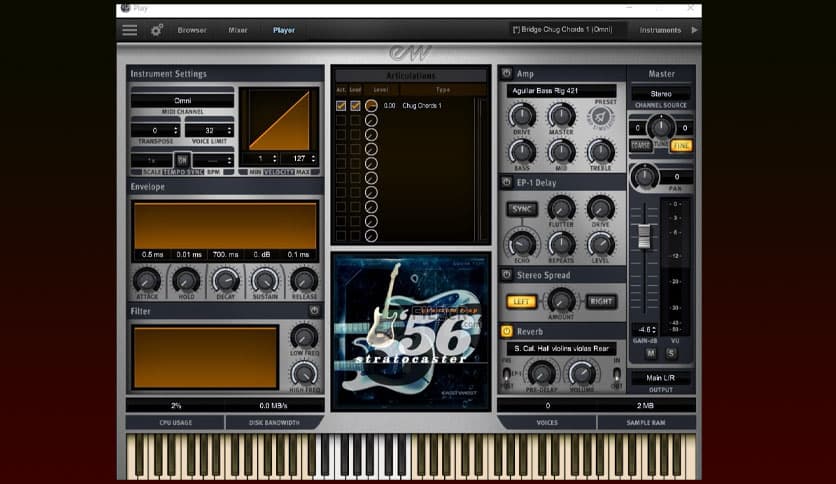Click the Amp preset compass icon
The image size is (836, 484).
tap(600, 116)
